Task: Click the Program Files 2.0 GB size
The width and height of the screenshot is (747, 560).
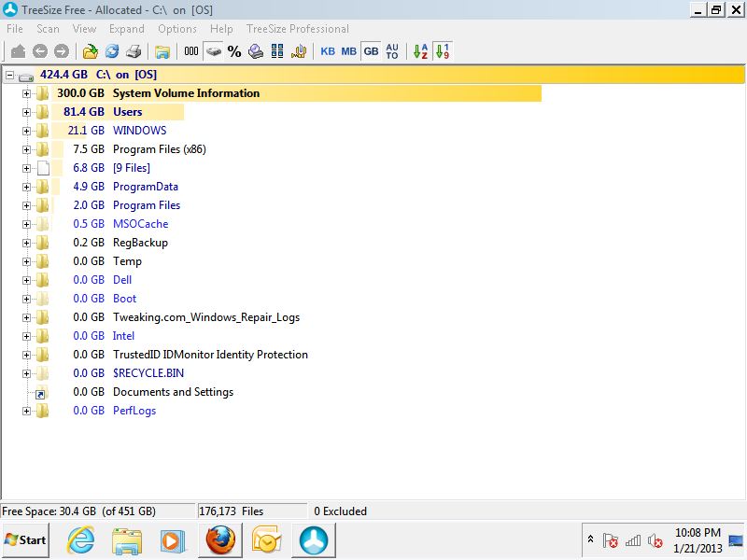Action: (89, 205)
